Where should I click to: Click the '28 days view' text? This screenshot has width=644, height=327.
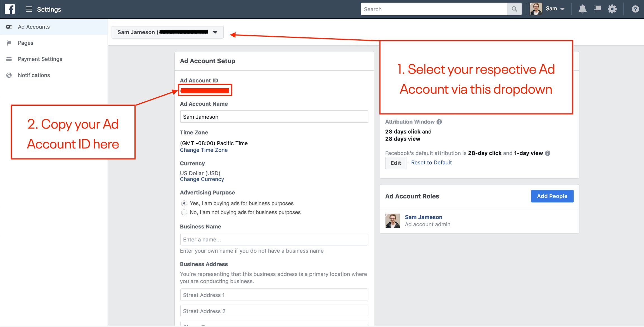pos(402,139)
